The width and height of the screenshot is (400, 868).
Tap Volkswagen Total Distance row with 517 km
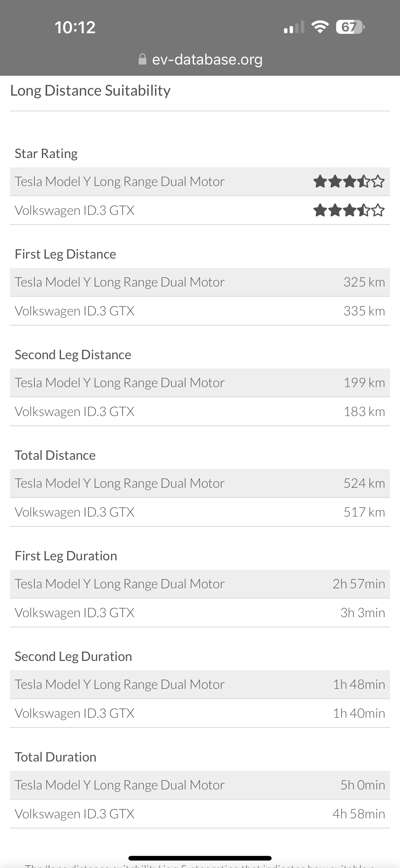tap(200, 512)
